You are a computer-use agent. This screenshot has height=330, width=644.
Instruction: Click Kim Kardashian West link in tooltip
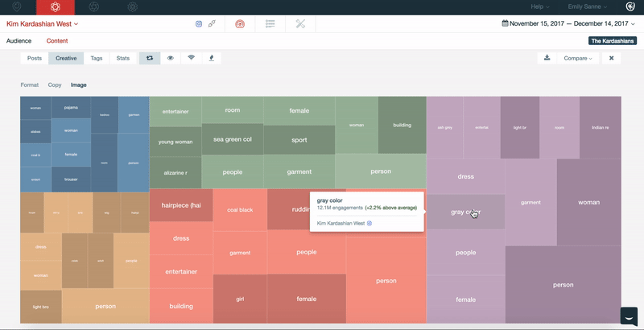point(341,223)
